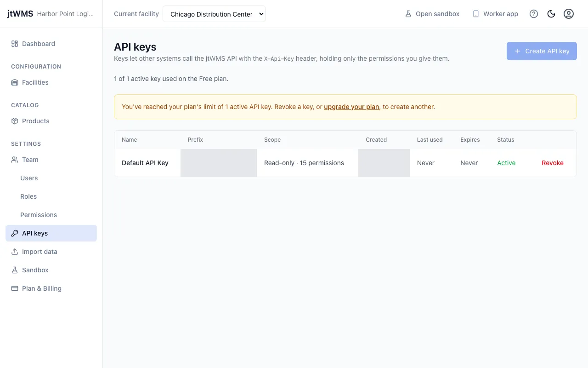588x368 pixels.
Task: Click the Name column header
Action: point(130,140)
